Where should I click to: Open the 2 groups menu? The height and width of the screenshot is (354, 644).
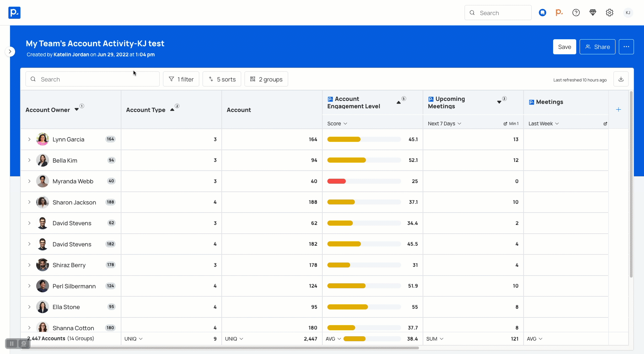click(266, 79)
